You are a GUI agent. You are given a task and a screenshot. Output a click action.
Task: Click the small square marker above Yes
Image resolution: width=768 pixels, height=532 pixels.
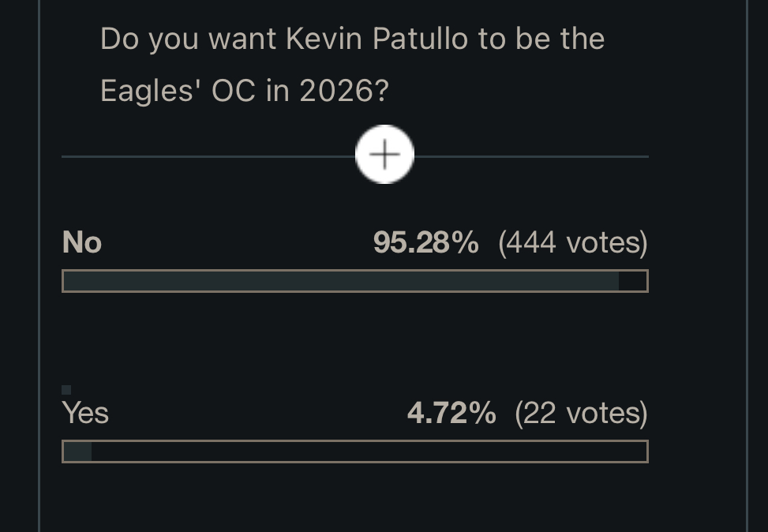pos(66,390)
